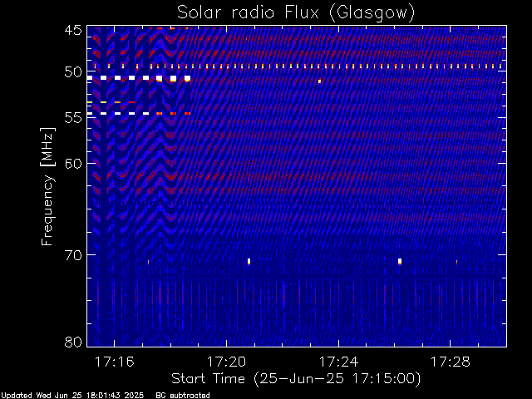Click the white burst near 70 MHz at 17:26
The image size is (532, 399).
[x=400, y=261]
